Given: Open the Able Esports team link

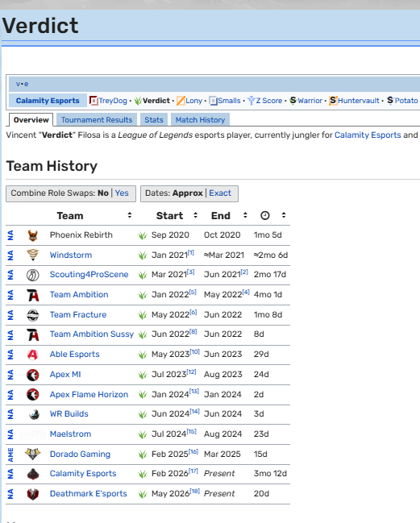Looking at the screenshot, I should point(75,355).
